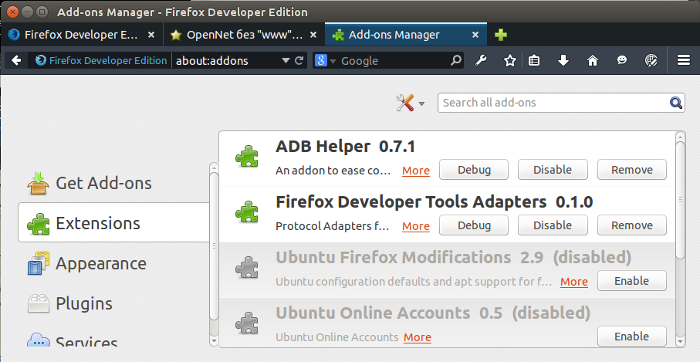Viewport: 700px width, 362px height.
Task: Click More link for Ubuntu Firefox Modifications
Action: click(x=574, y=282)
